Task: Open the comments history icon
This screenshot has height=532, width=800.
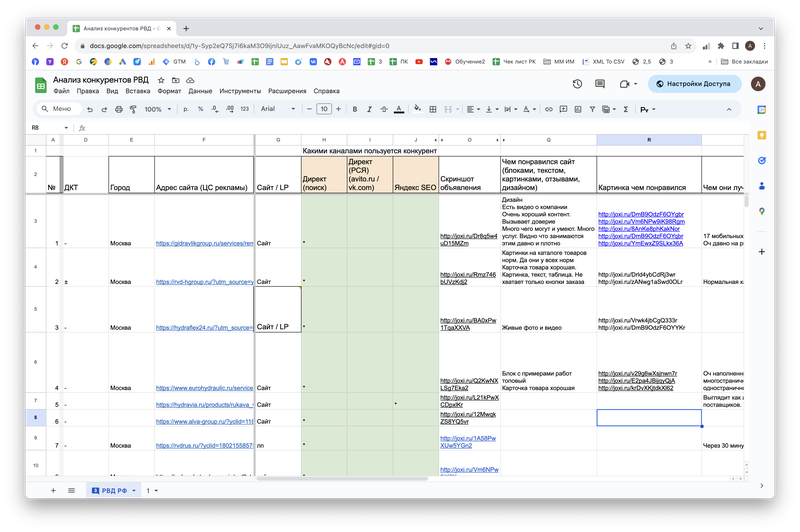Action: tap(600, 84)
